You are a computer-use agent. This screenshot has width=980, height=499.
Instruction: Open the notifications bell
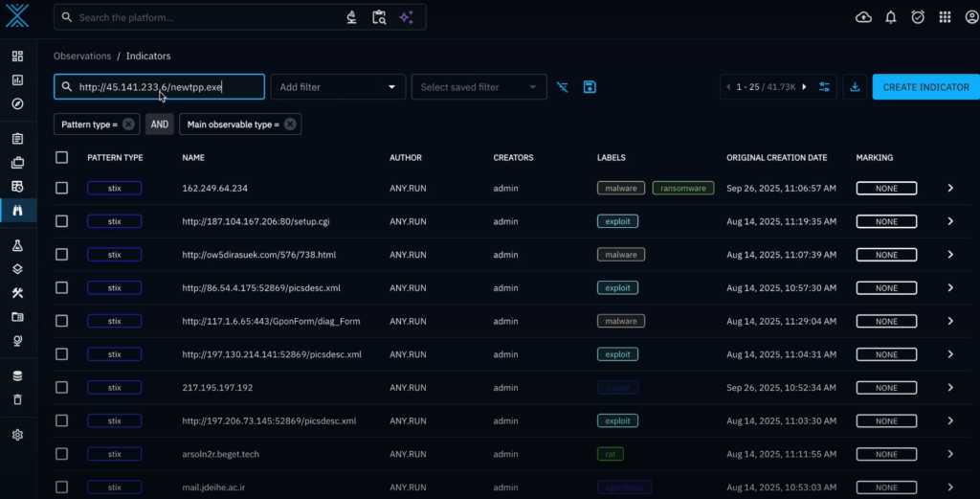click(891, 17)
